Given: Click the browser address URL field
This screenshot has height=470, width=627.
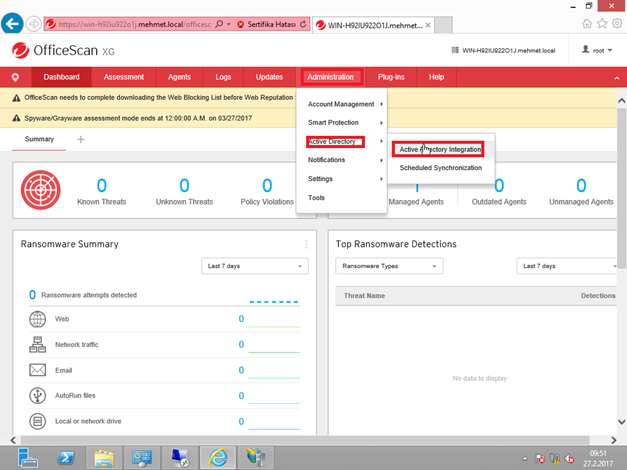Looking at the screenshot, I should point(135,24).
